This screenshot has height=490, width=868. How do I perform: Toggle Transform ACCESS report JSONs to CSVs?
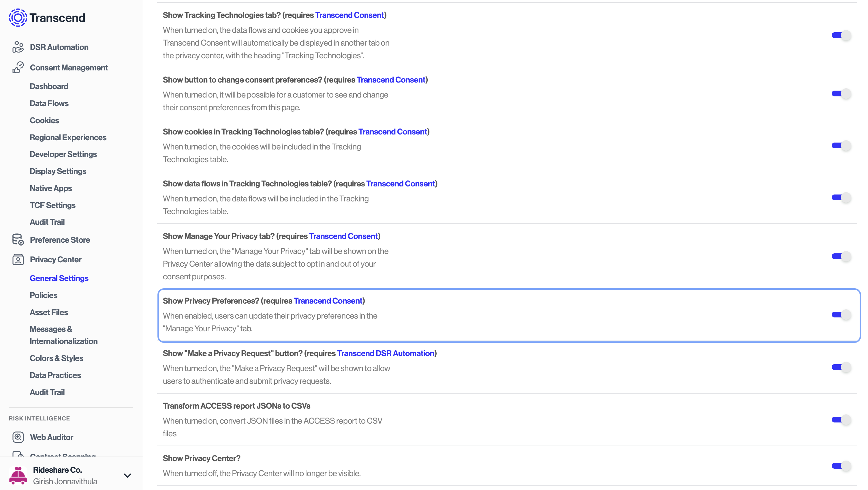point(842,420)
